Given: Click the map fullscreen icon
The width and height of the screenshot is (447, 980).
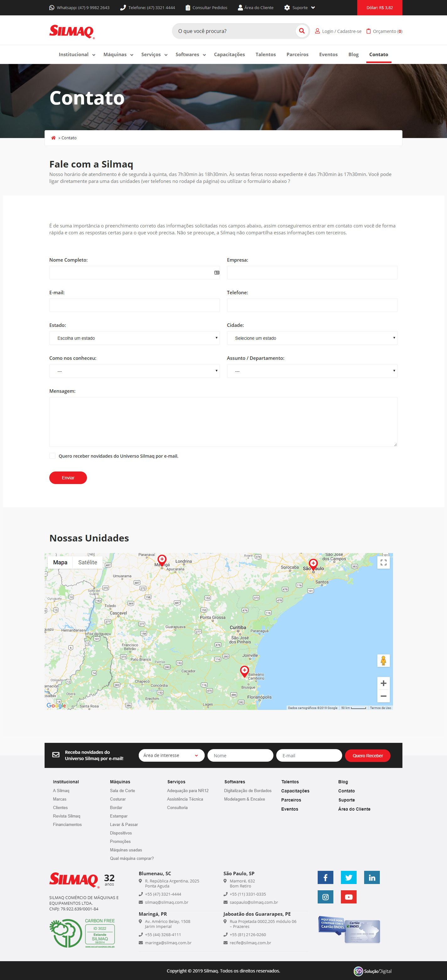Looking at the screenshot, I should 383,562.
